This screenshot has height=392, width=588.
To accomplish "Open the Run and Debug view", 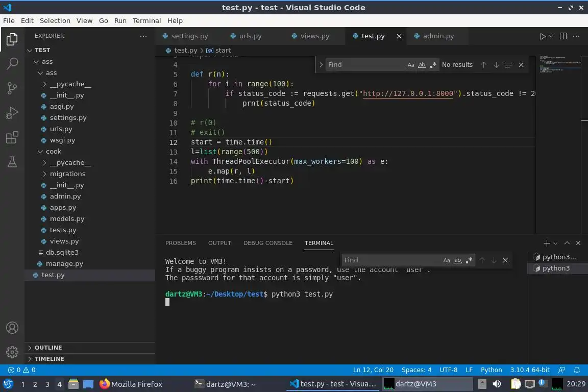I will click(12, 113).
